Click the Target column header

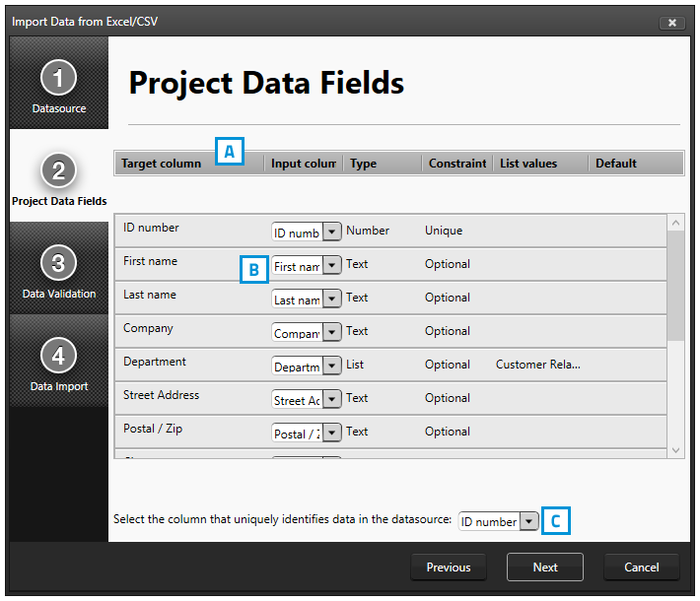click(161, 164)
